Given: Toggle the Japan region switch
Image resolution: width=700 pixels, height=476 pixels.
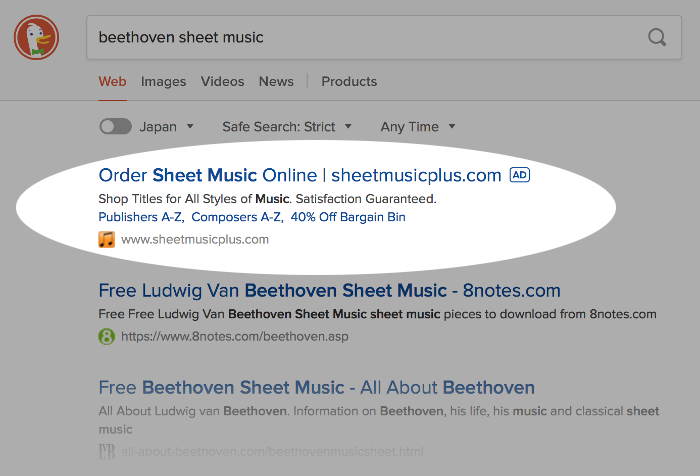Looking at the screenshot, I should click(116, 126).
